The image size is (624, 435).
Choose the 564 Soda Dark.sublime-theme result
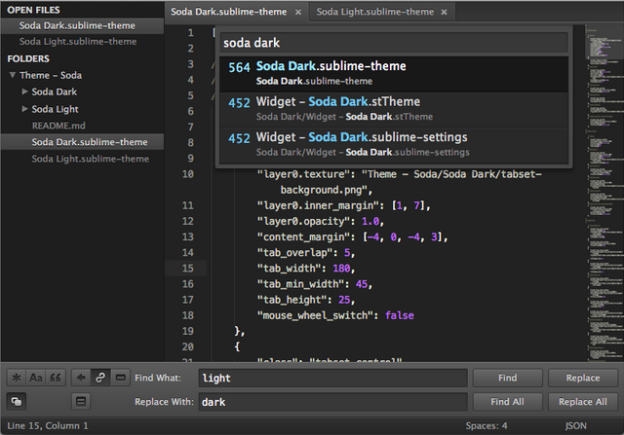[394, 74]
